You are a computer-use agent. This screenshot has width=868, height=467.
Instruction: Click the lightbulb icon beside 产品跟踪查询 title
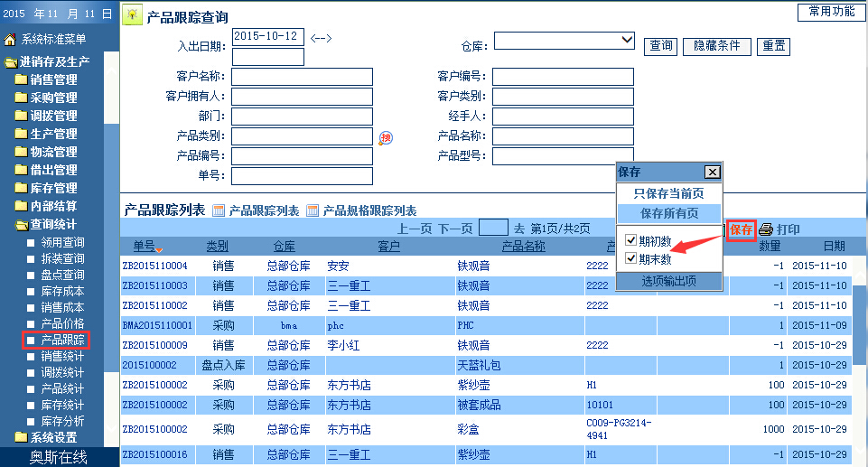point(132,16)
